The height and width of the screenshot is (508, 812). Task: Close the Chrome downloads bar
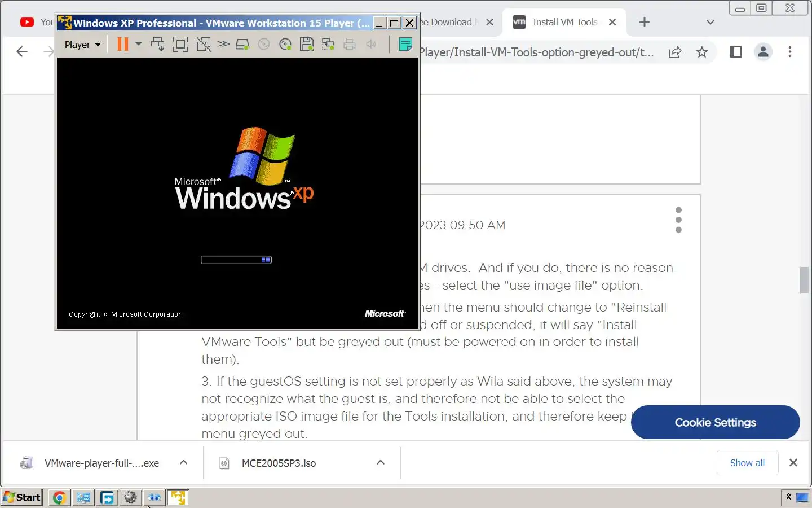pos(793,463)
